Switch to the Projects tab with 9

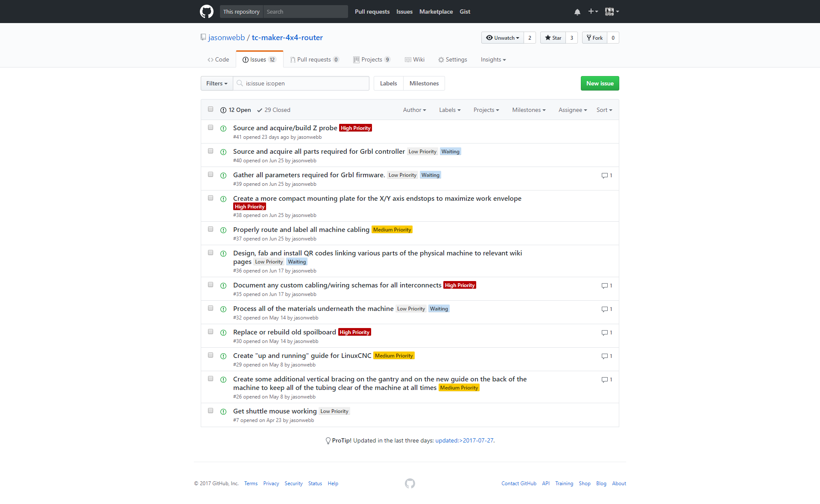[x=372, y=59]
